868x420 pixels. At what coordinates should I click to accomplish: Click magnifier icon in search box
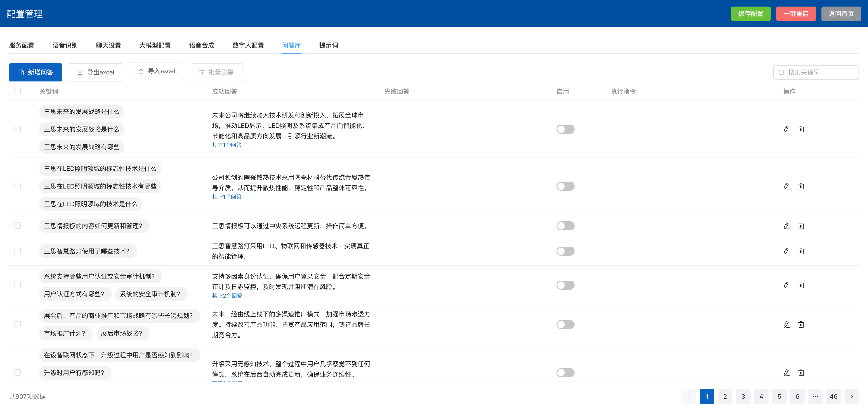[781, 72]
